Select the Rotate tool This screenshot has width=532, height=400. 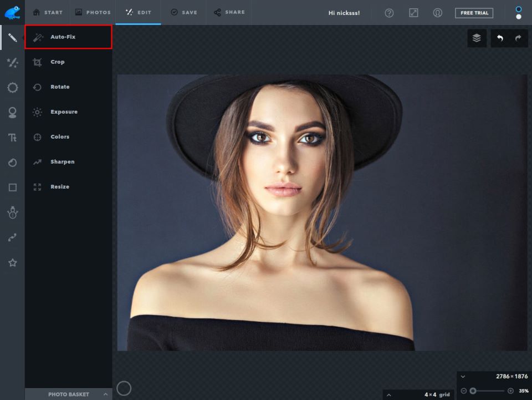click(x=69, y=87)
